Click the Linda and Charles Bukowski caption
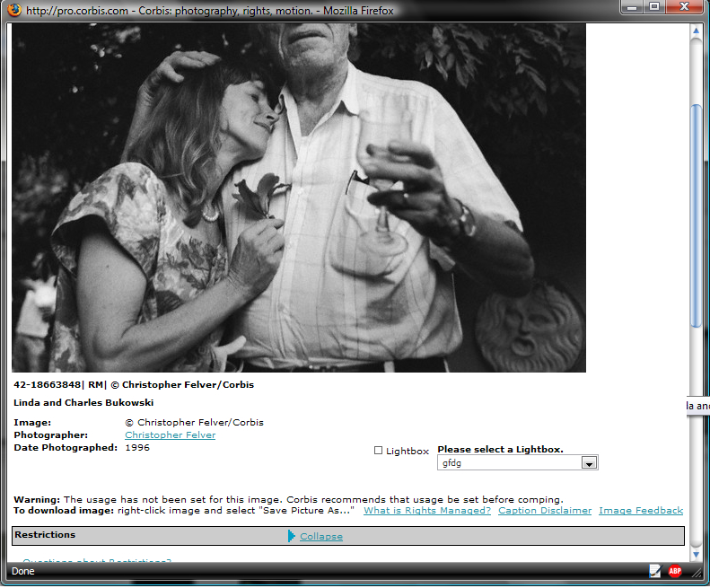The image size is (710, 588). point(83,403)
